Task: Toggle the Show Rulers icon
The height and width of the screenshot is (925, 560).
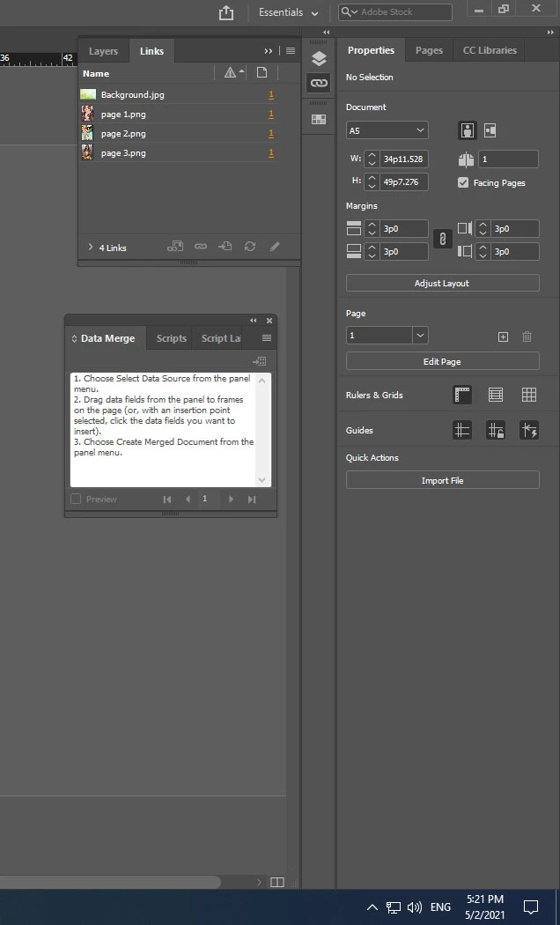Action: pyautogui.click(x=462, y=396)
